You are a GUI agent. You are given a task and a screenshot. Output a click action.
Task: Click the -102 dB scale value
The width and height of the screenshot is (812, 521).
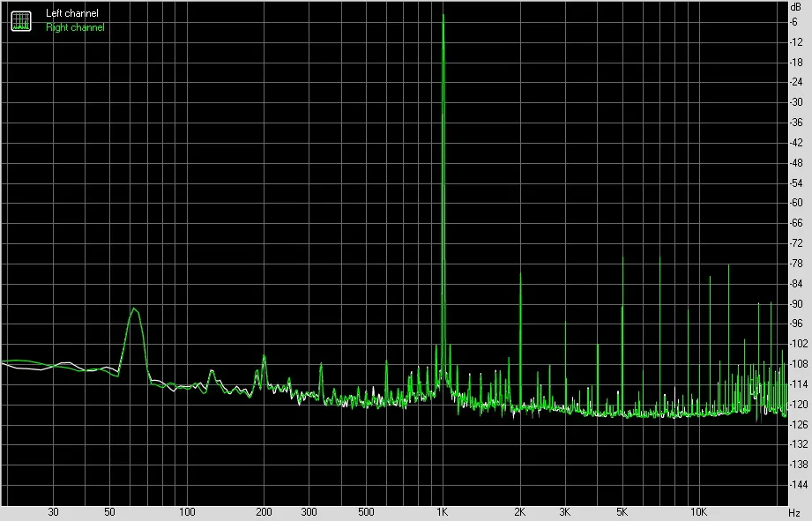(x=798, y=343)
